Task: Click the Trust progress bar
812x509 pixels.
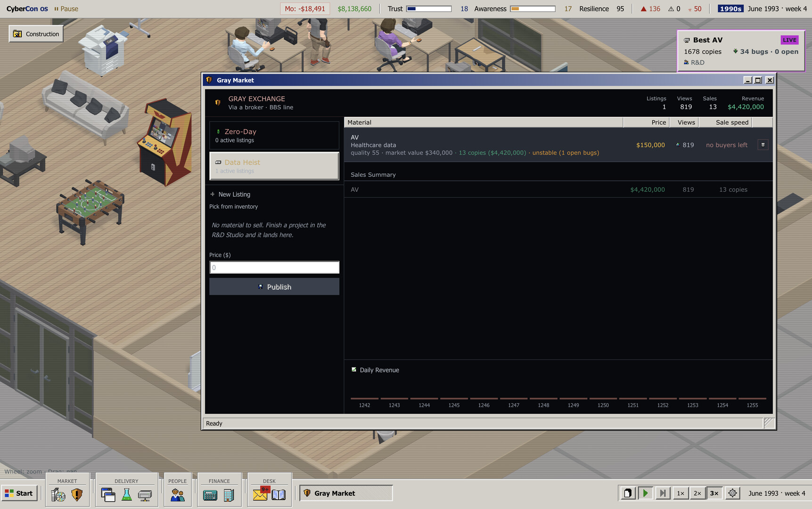Action: point(429,8)
